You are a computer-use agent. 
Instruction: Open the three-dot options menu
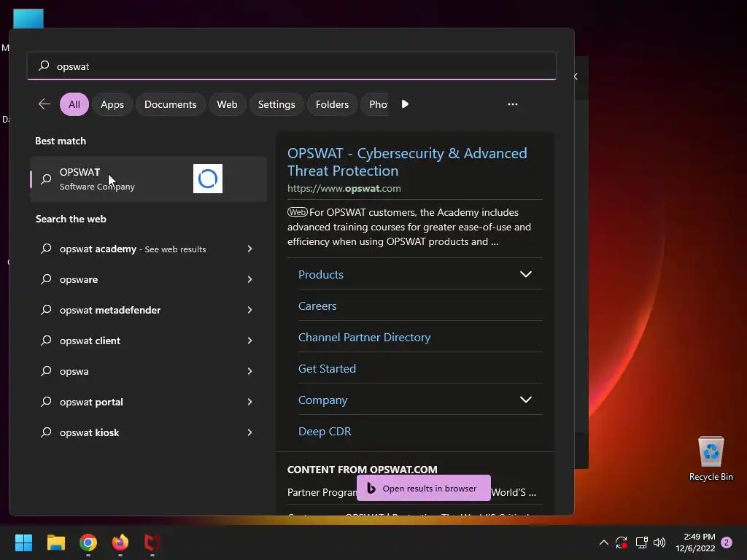tap(513, 104)
